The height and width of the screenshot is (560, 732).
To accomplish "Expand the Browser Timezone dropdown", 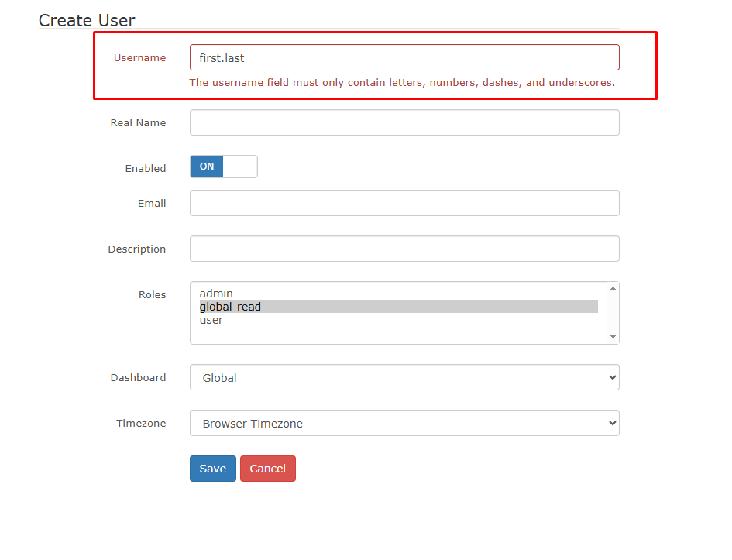I will pos(404,424).
